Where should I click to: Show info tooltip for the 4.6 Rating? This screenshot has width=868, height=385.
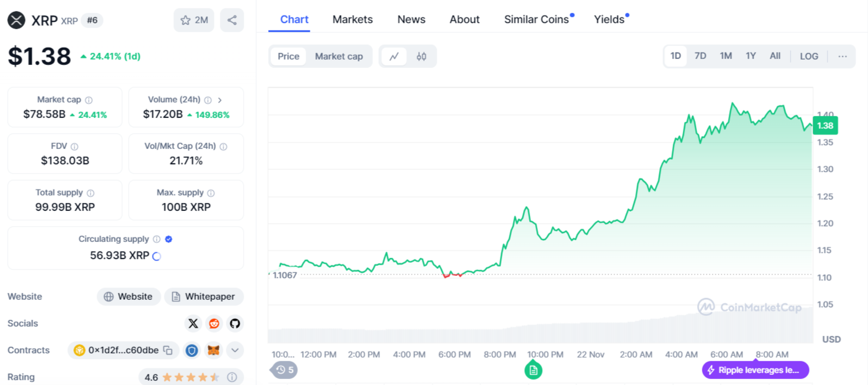[232, 377]
